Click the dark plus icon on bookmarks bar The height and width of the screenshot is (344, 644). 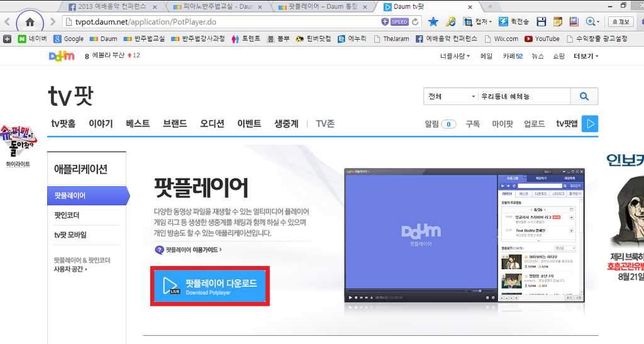pos(7,38)
